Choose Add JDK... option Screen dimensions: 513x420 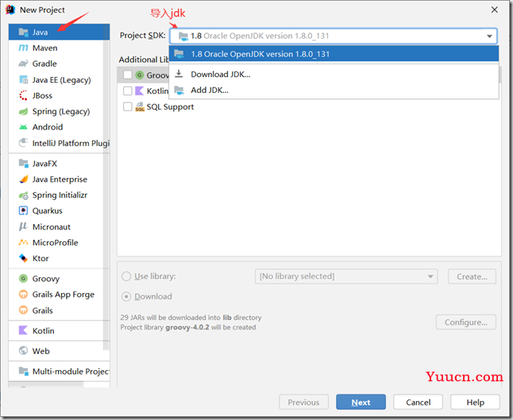(334, 90)
